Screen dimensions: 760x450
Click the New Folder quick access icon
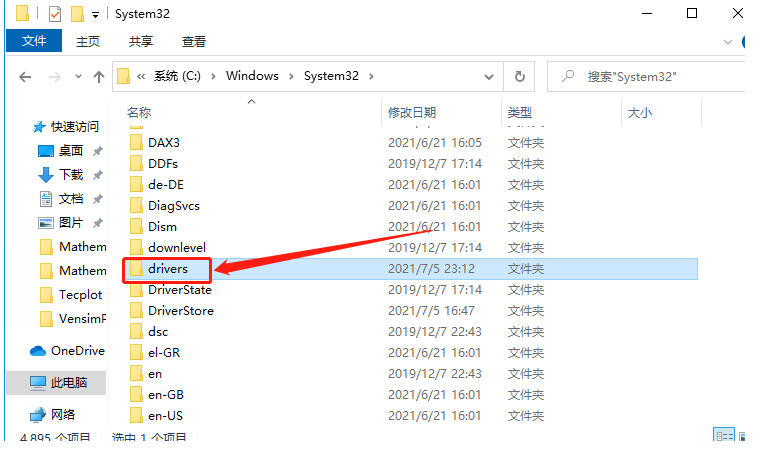tap(78, 14)
